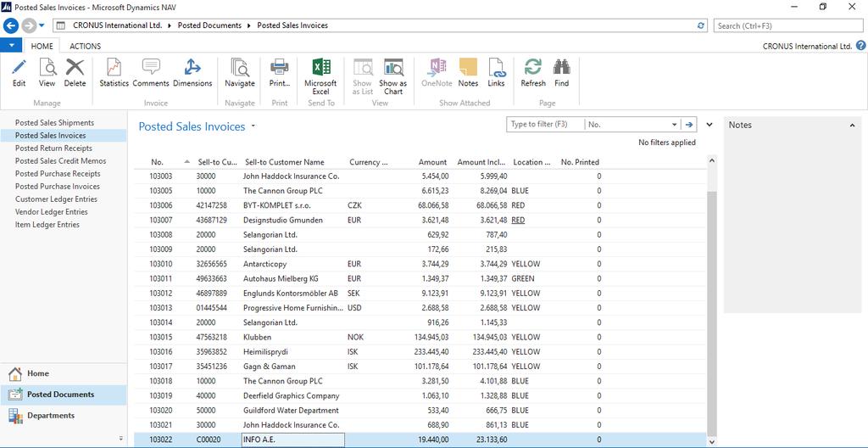Viewport: 868px width, 448px height.
Task: Open the navigation history dropdown arrow
Action: click(42, 25)
